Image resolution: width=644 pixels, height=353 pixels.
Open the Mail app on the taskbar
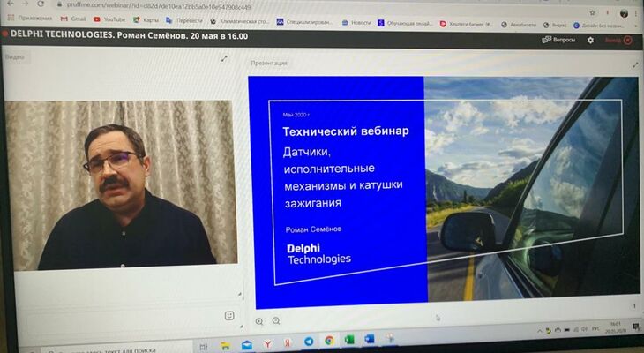(x=247, y=345)
